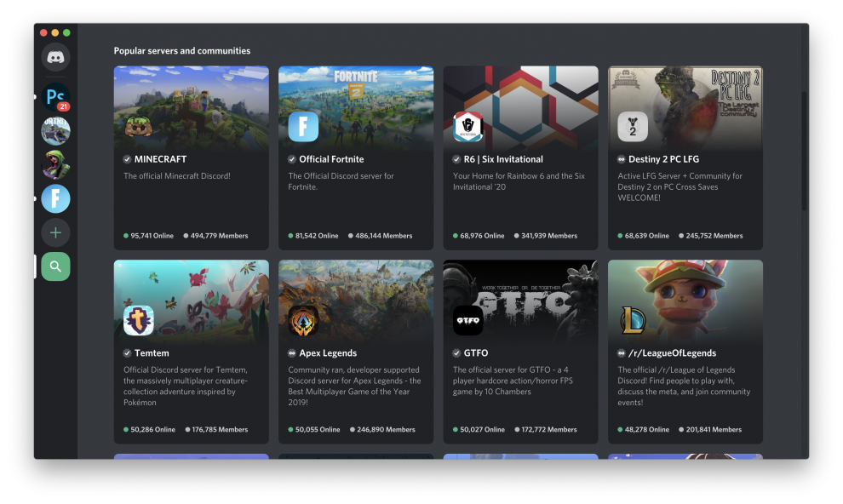Click the "Popular servers and communities" heading

[181, 50]
